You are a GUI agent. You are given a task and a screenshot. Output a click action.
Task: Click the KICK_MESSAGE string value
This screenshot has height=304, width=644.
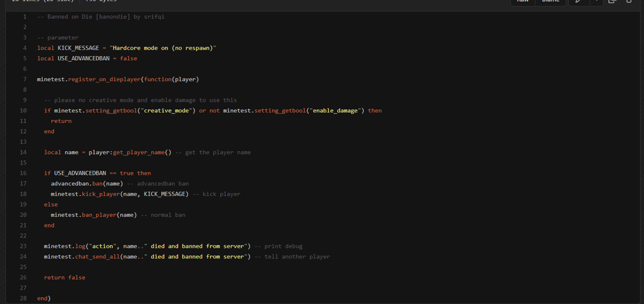coord(163,48)
